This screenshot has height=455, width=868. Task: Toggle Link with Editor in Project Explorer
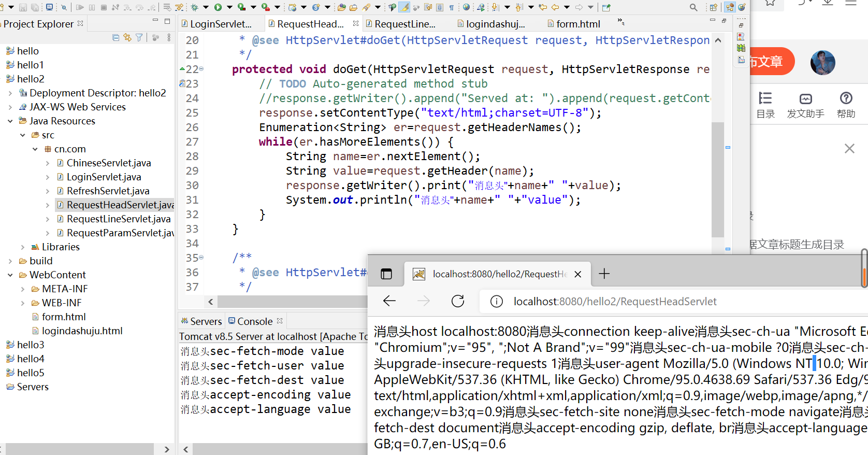click(127, 37)
